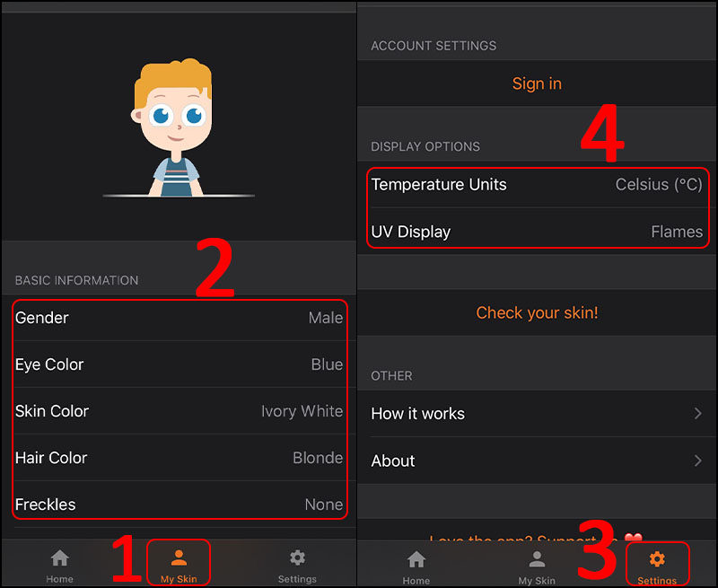Tap the Home icon in right screen
718x588 pixels.
point(416,559)
